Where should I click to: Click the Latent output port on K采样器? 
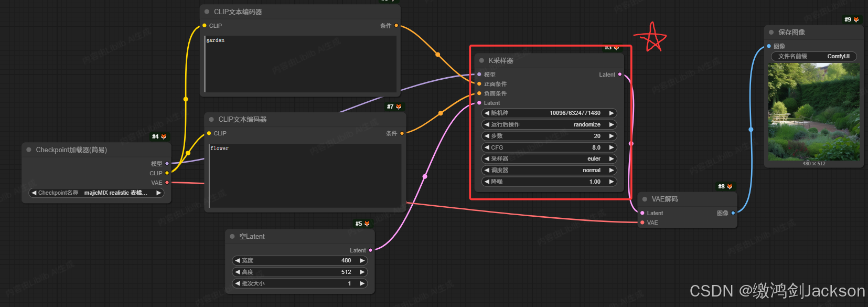pos(620,74)
